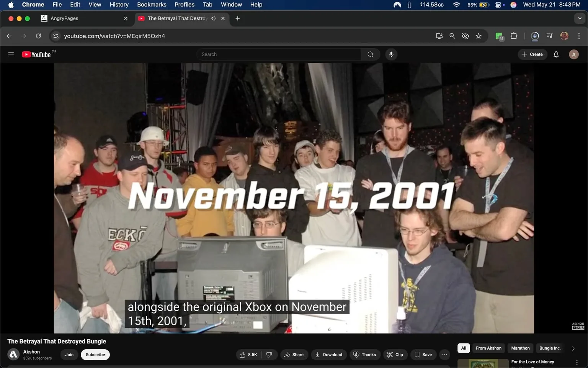Expand related video chips with right chevron
The width and height of the screenshot is (588, 368).
pos(573,348)
